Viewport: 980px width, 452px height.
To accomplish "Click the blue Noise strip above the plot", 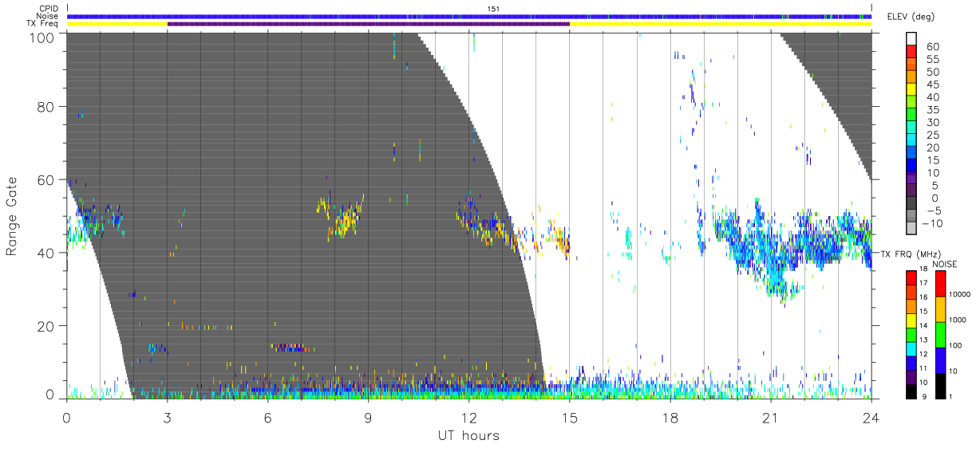I will [x=468, y=16].
